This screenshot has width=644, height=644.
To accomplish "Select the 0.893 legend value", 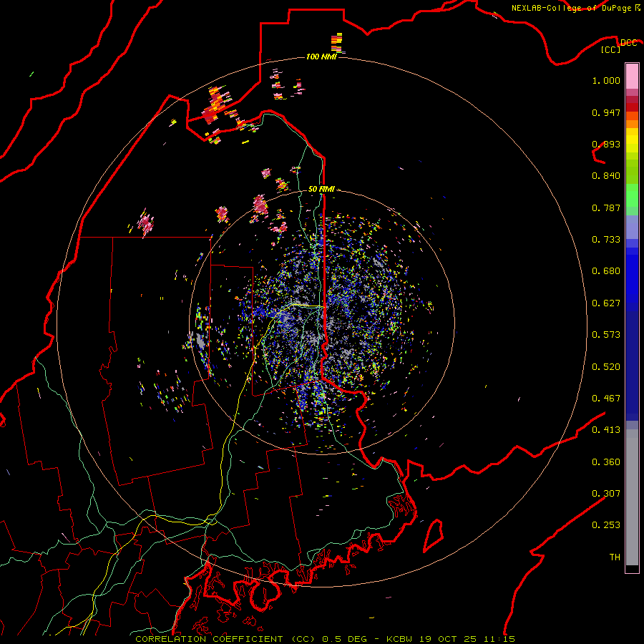I will pos(606,144).
